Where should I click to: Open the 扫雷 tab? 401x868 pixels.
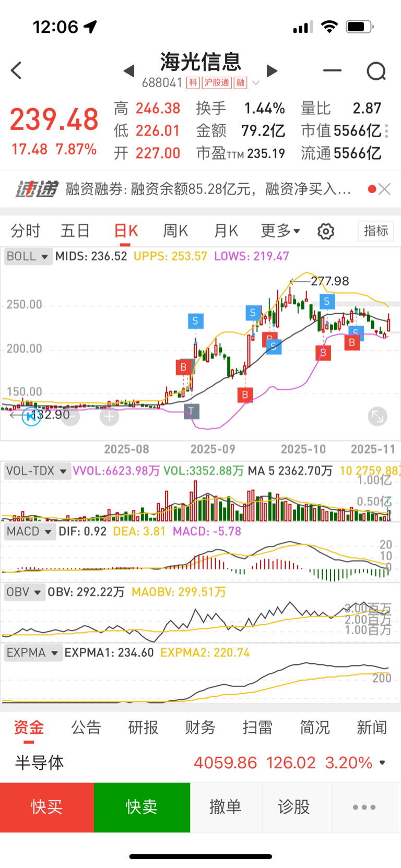tap(257, 727)
